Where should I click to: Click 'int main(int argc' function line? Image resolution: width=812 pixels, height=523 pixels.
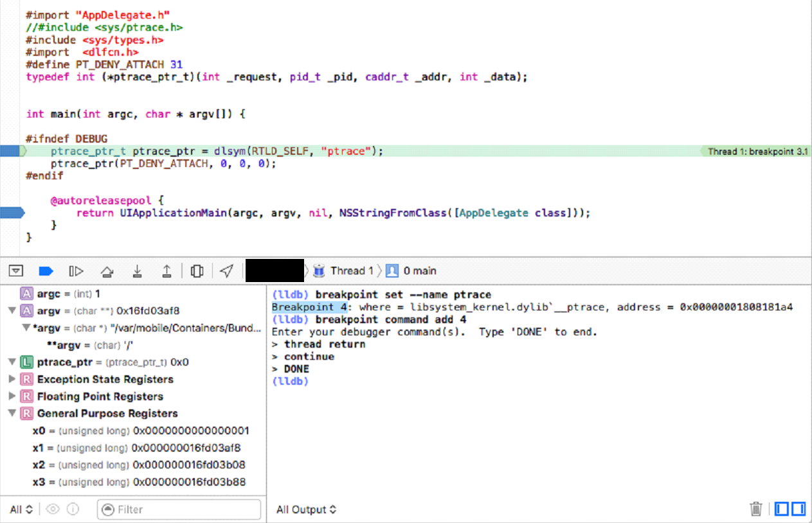[x=136, y=114]
